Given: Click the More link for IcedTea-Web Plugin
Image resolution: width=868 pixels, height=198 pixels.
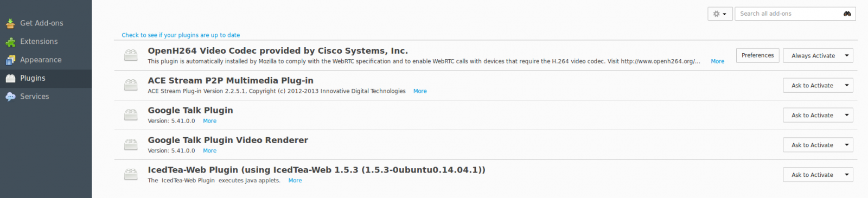Looking at the screenshot, I should click(x=295, y=181).
